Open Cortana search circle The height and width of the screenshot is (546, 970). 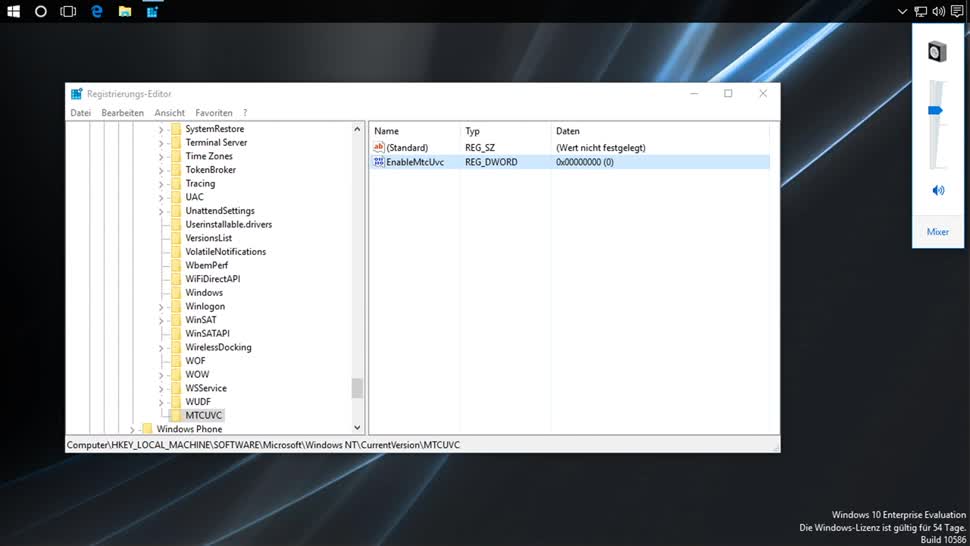click(41, 11)
